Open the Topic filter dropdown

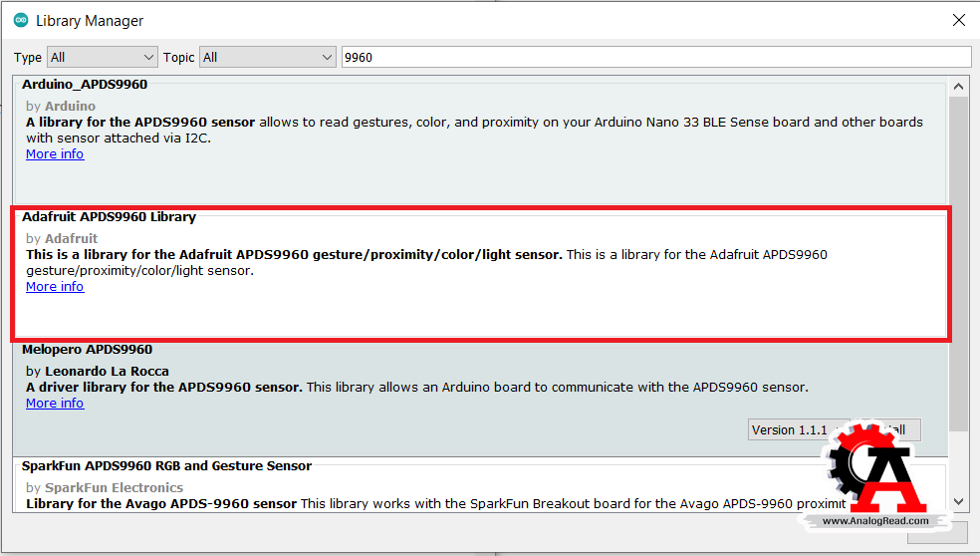point(268,58)
